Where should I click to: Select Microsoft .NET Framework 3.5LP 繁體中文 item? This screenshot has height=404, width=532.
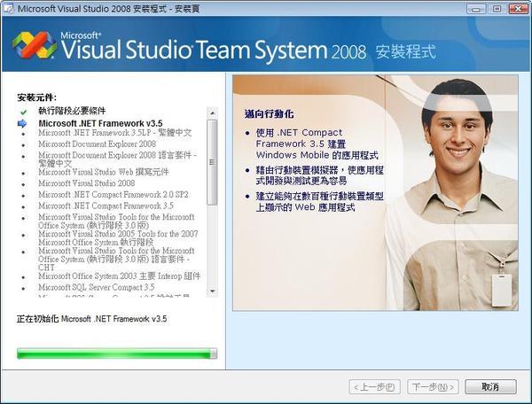coord(115,133)
